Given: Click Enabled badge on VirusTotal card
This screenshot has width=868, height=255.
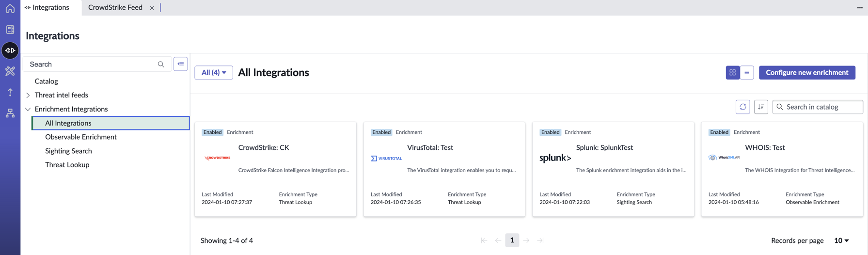Looking at the screenshot, I should (381, 132).
